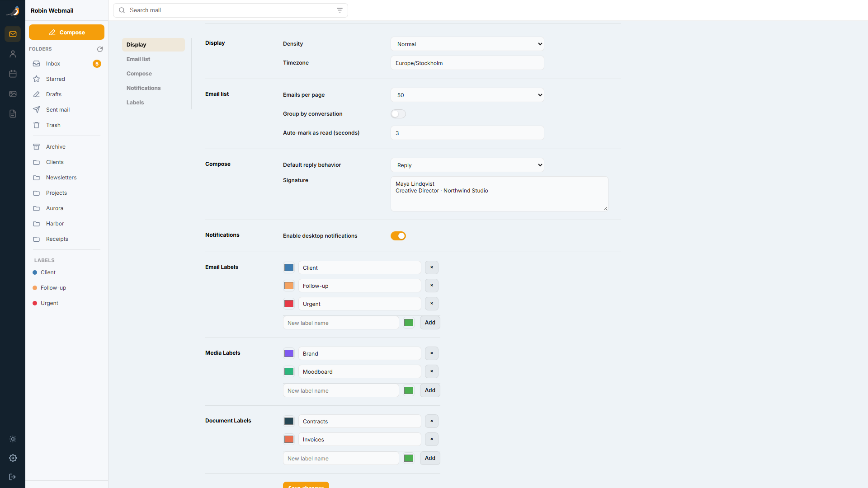Screen dimensions: 868x488
Task: Open the Settings gear icon
Action: point(13,458)
